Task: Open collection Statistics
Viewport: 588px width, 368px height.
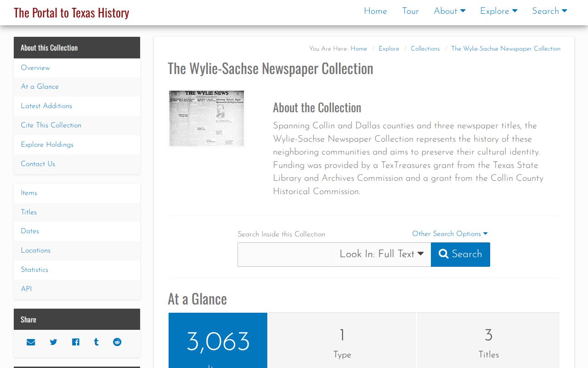Action: click(x=77, y=270)
